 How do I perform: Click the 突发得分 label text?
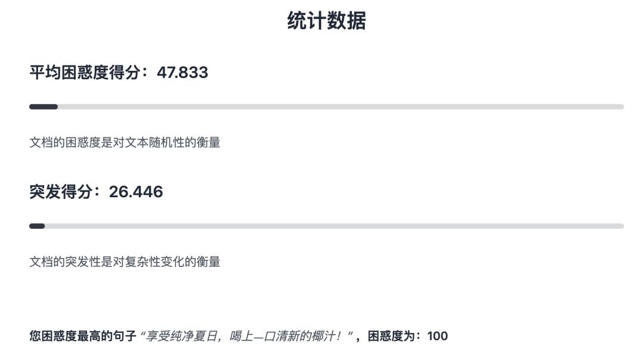[61, 192]
